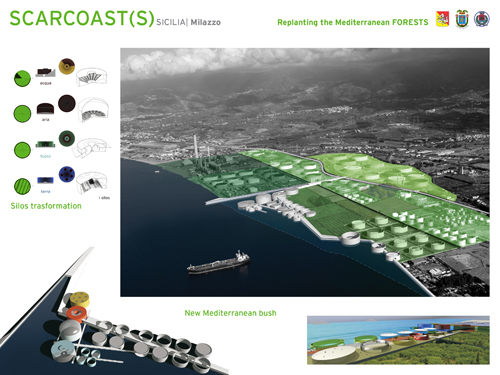
Task: Click the round blue municipal seal
Action: [482, 19]
